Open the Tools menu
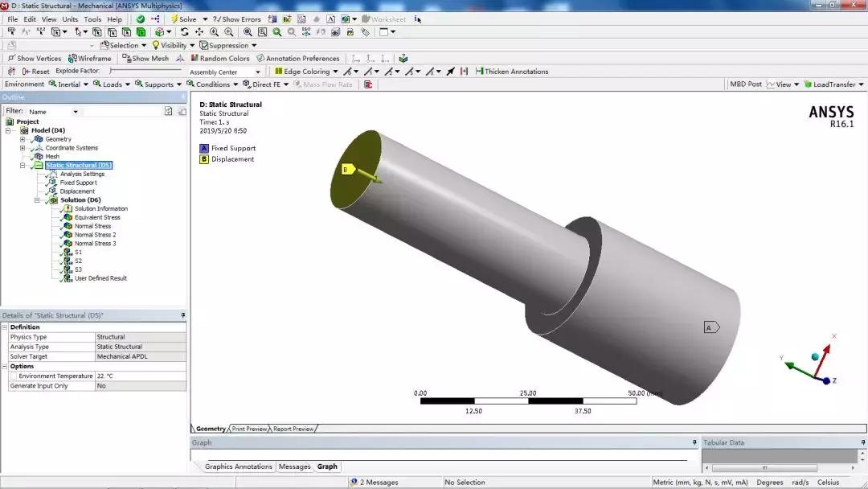Screen dimensions: 868x489 point(92,18)
